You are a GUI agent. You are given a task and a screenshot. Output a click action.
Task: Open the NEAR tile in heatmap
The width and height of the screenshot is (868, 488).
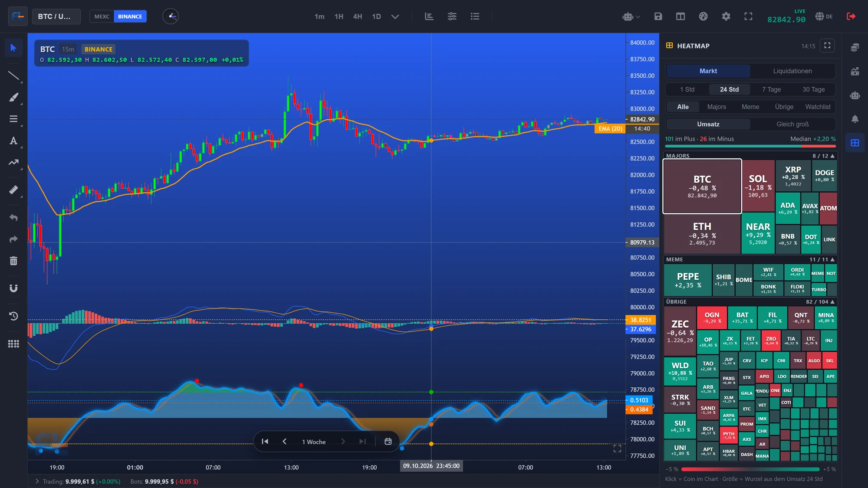(x=758, y=233)
